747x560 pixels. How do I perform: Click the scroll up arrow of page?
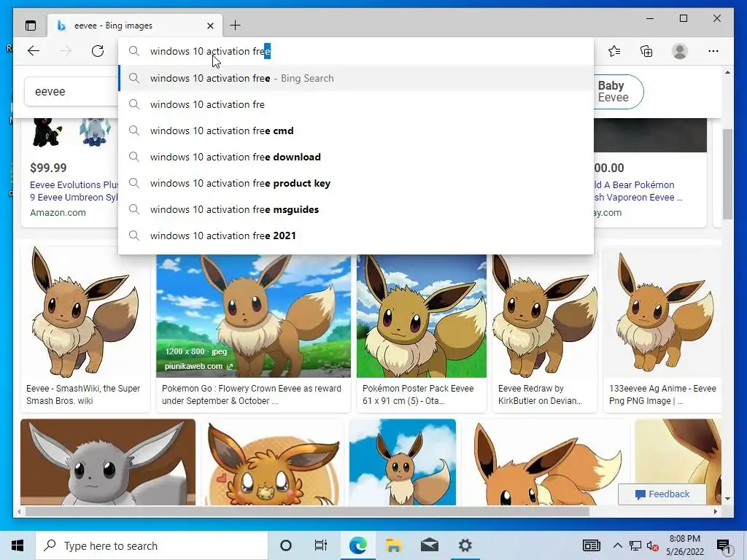pos(727,72)
